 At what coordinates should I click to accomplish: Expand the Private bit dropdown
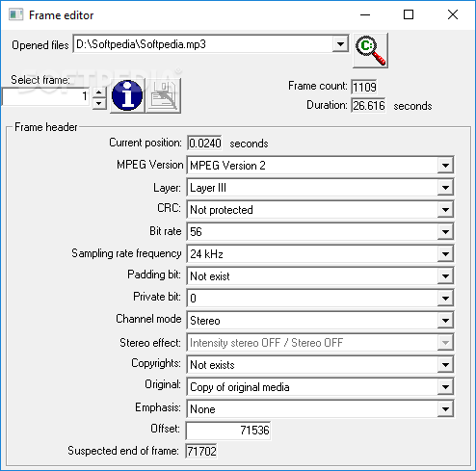click(x=445, y=299)
